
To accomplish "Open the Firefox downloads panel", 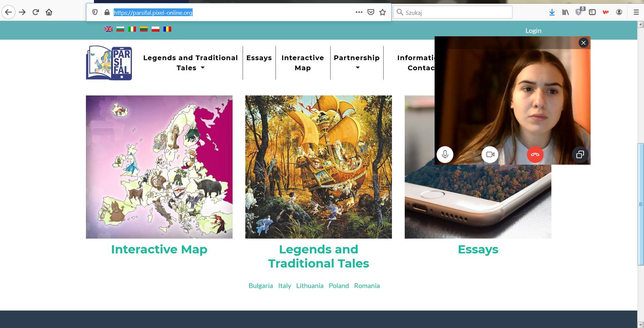I will click(552, 12).
